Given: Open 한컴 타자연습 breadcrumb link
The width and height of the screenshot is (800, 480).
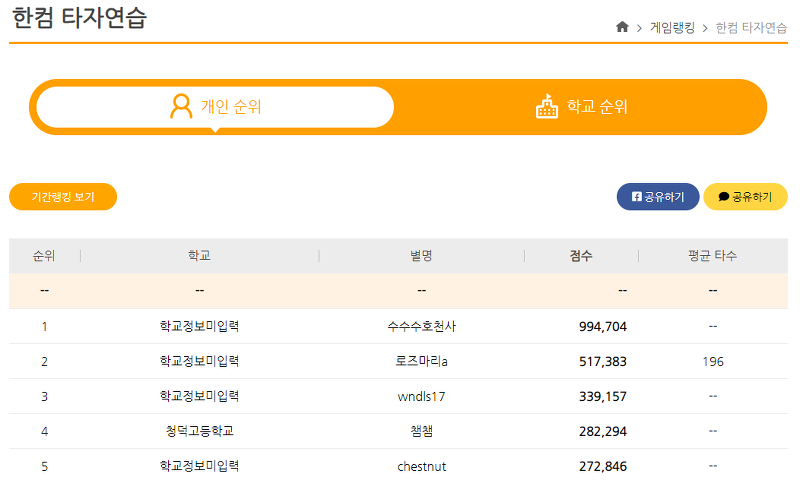Looking at the screenshot, I should coord(751,28).
